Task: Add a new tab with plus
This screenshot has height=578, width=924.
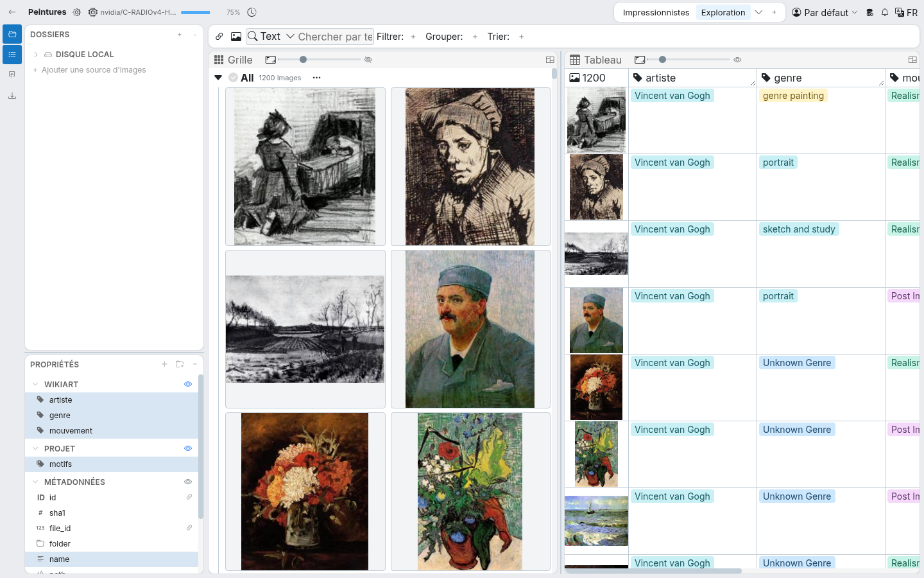Action: [774, 12]
